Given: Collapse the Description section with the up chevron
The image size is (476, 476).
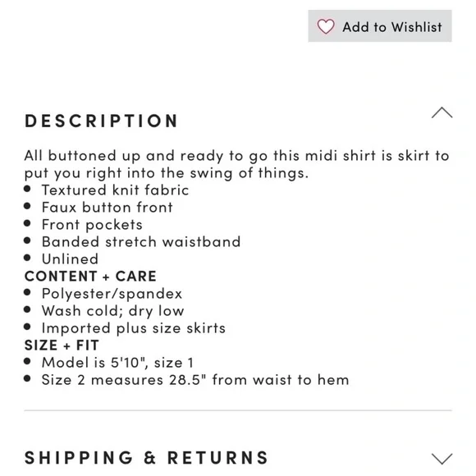Looking at the screenshot, I should (442, 113).
